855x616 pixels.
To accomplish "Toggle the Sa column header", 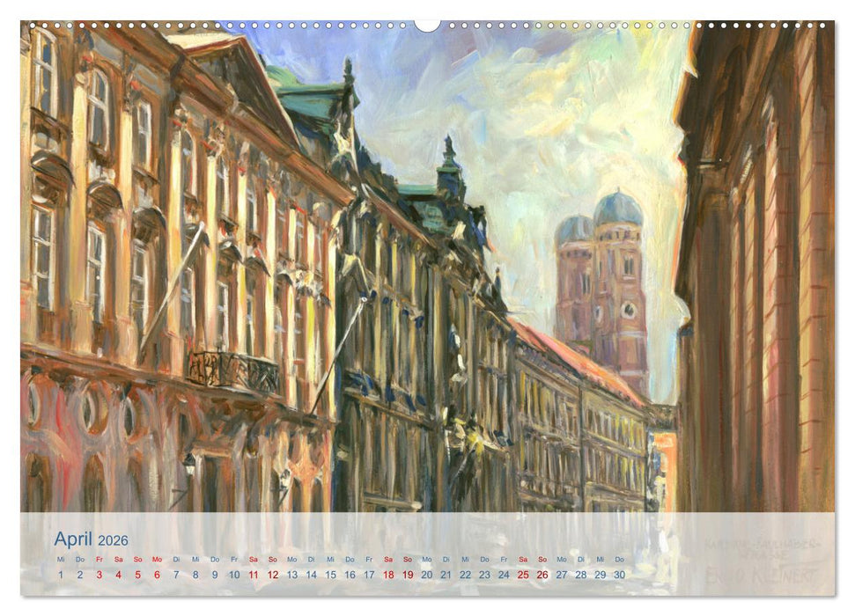I will (117, 558).
